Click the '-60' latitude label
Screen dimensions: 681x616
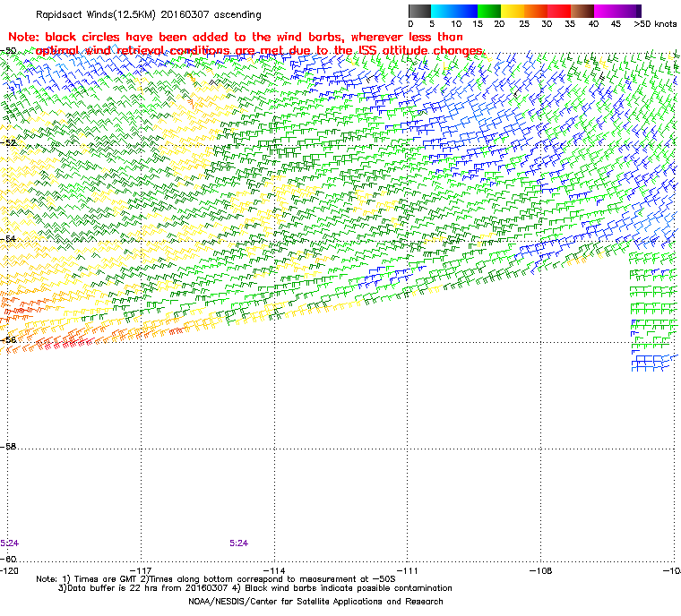tap(8, 559)
